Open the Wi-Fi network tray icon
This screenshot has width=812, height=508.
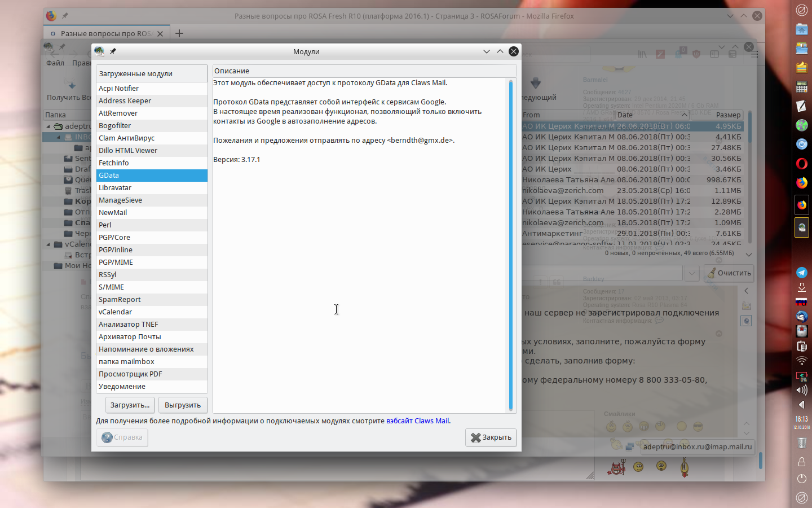(x=801, y=361)
